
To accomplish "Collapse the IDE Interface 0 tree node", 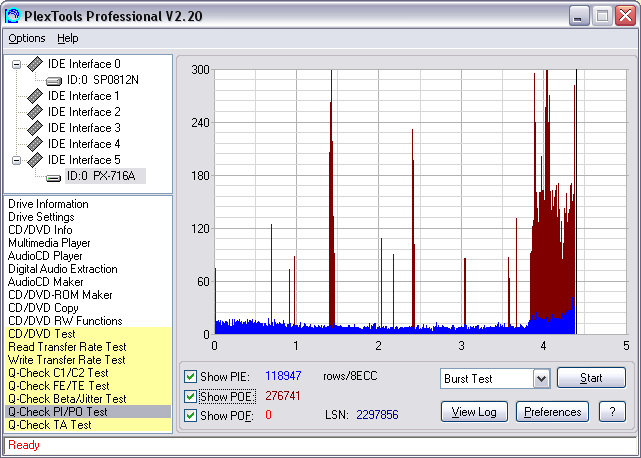I will coord(16,64).
